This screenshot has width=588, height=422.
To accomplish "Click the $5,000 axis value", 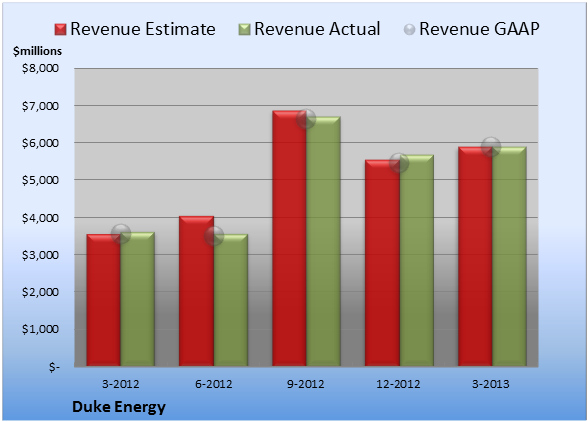I will tap(40, 180).
